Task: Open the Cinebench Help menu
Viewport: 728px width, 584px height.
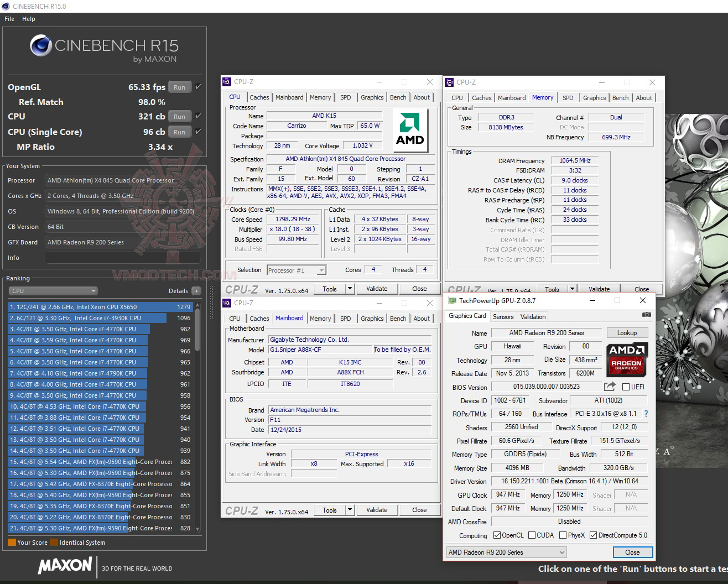Action: tap(29, 19)
